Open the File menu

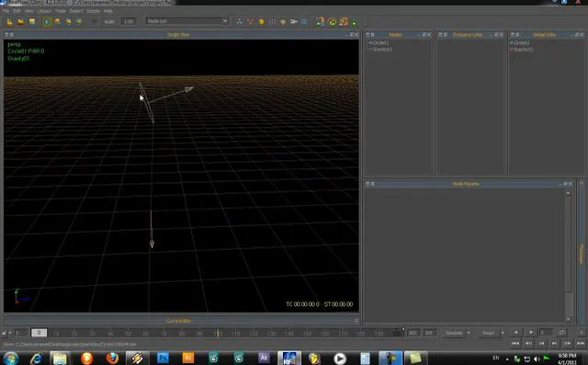[x=6, y=11]
